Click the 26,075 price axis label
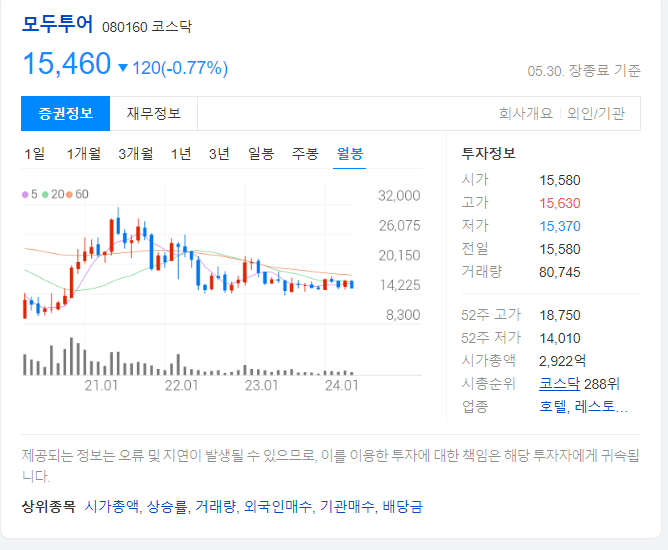The height and width of the screenshot is (550, 668). [x=400, y=226]
